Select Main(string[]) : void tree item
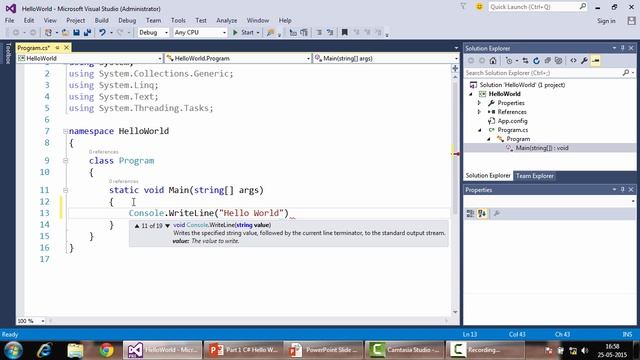This screenshot has height=360, width=640. [541, 148]
